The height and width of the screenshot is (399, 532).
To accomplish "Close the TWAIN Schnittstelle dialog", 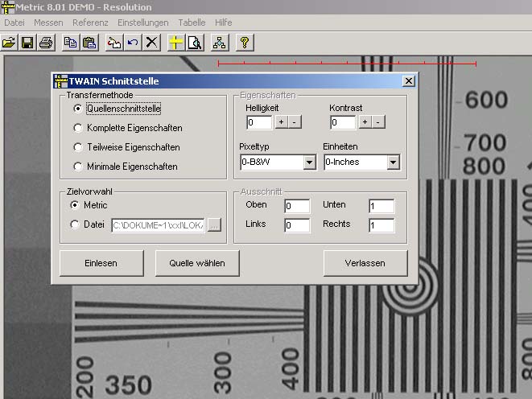I will pos(409,81).
